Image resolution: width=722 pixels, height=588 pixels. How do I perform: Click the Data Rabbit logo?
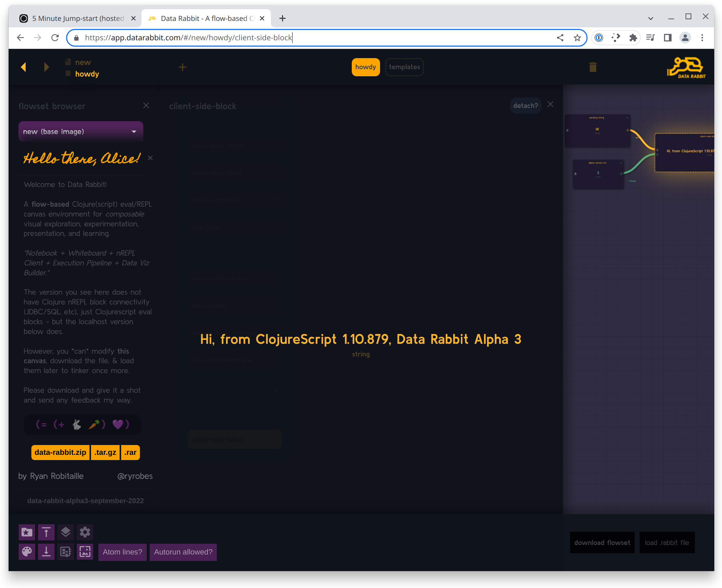tap(686, 67)
